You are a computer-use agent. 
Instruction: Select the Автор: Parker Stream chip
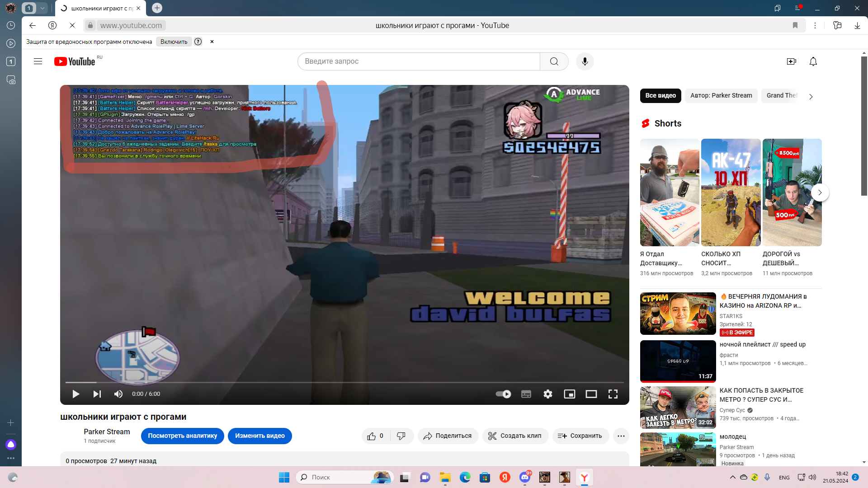click(x=721, y=96)
